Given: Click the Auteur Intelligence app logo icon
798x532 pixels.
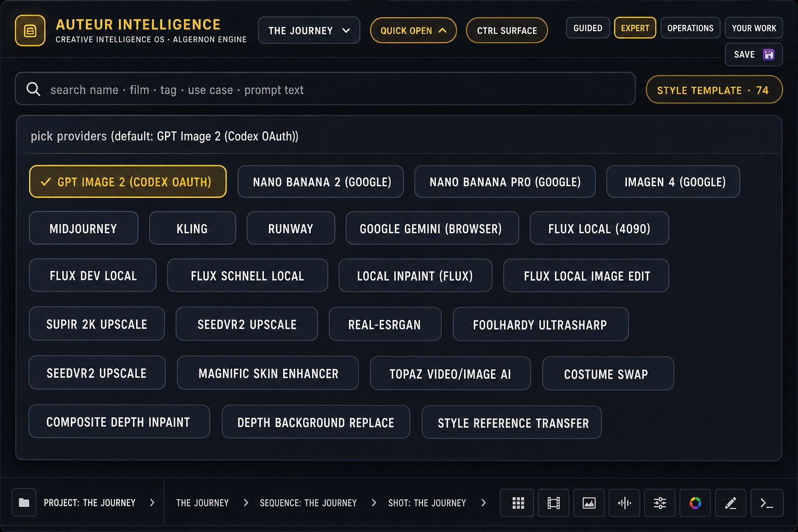Looking at the screenshot, I should coord(30,31).
